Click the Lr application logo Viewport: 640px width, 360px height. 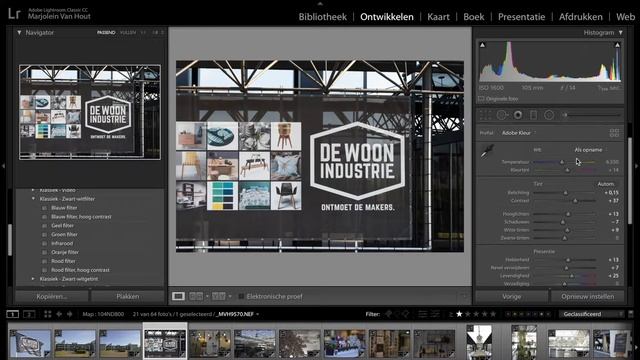(x=14, y=13)
